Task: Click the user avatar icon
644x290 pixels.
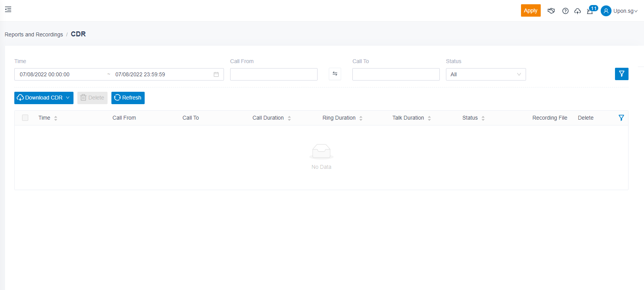Action: click(606, 11)
